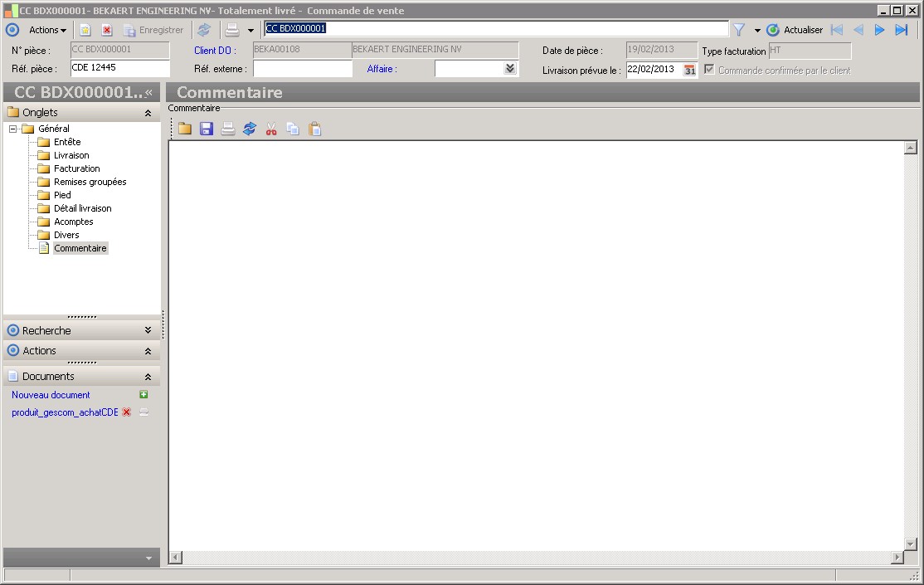Expand the Recherche section

(x=148, y=330)
